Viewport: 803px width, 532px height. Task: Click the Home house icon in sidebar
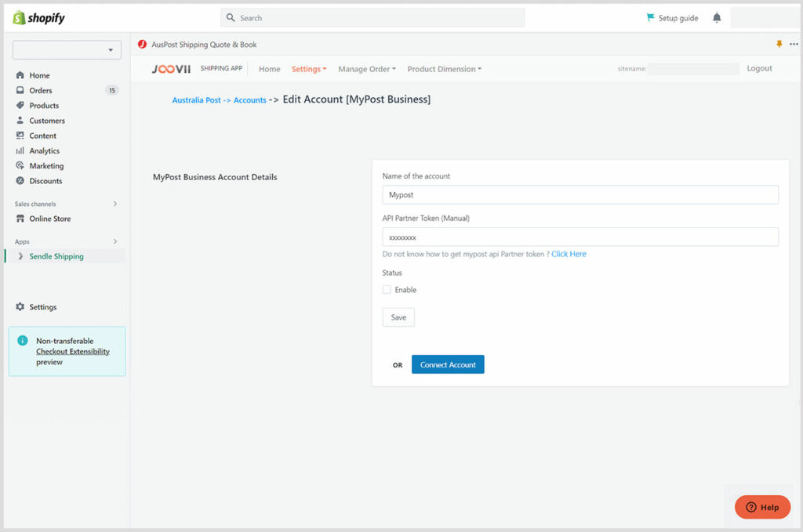pos(20,75)
